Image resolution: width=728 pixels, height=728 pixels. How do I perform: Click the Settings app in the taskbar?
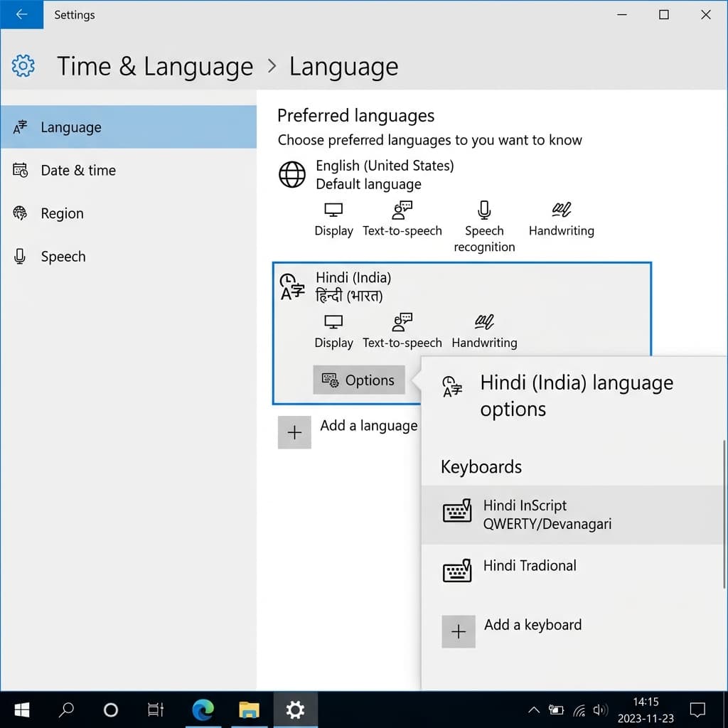295,710
